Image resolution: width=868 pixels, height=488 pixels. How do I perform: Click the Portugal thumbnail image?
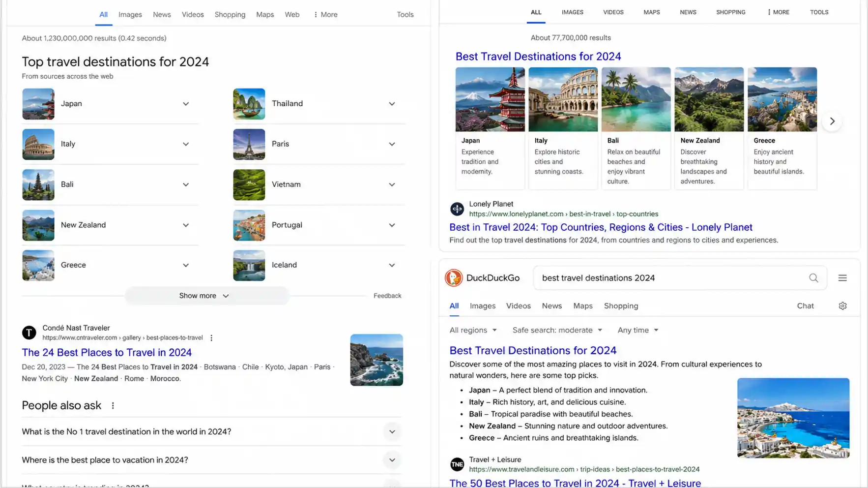pyautogui.click(x=249, y=225)
